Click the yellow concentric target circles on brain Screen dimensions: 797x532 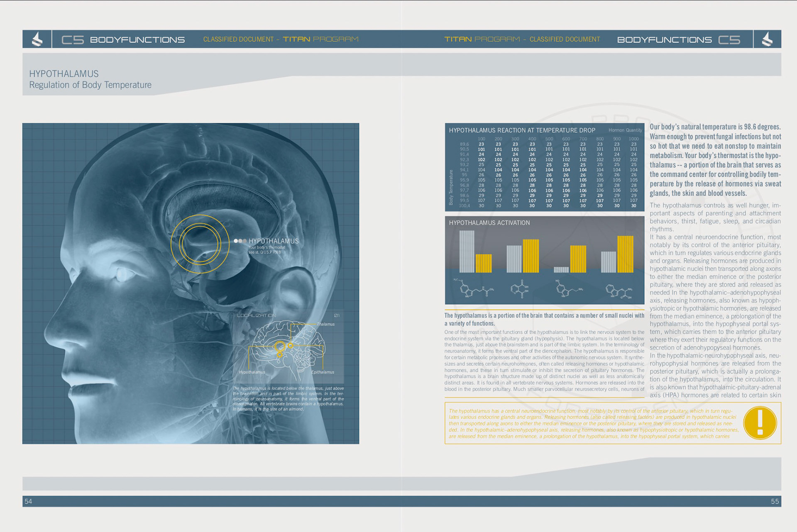200,244
